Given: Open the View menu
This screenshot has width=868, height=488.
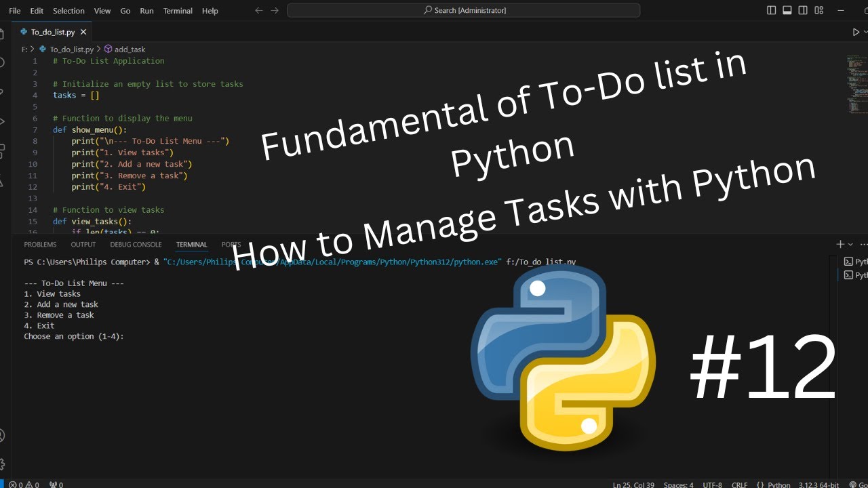Looking at the screenshot, I should 102,11.
